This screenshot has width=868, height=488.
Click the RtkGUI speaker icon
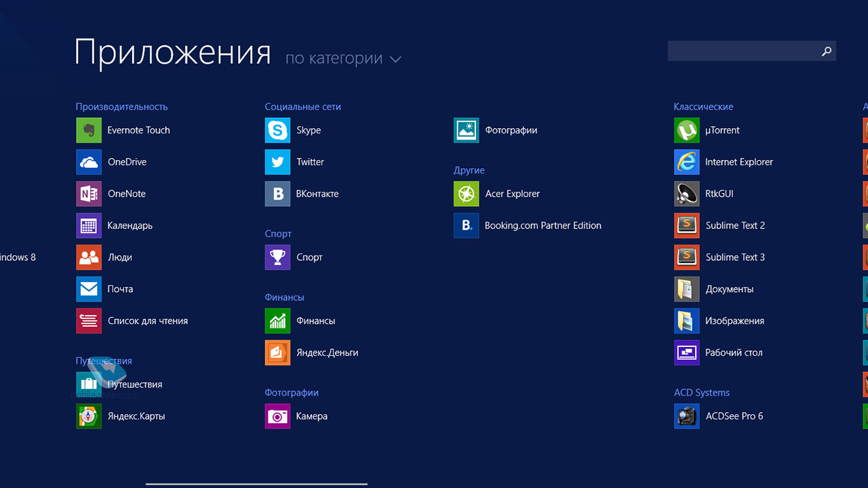pos(687,194)
